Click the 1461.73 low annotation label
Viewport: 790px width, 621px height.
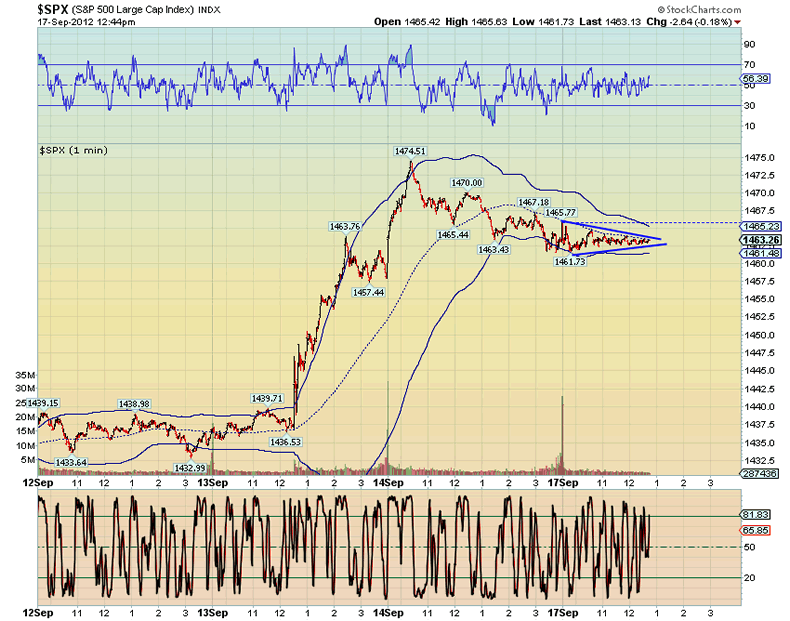click(x=571, y=261)
